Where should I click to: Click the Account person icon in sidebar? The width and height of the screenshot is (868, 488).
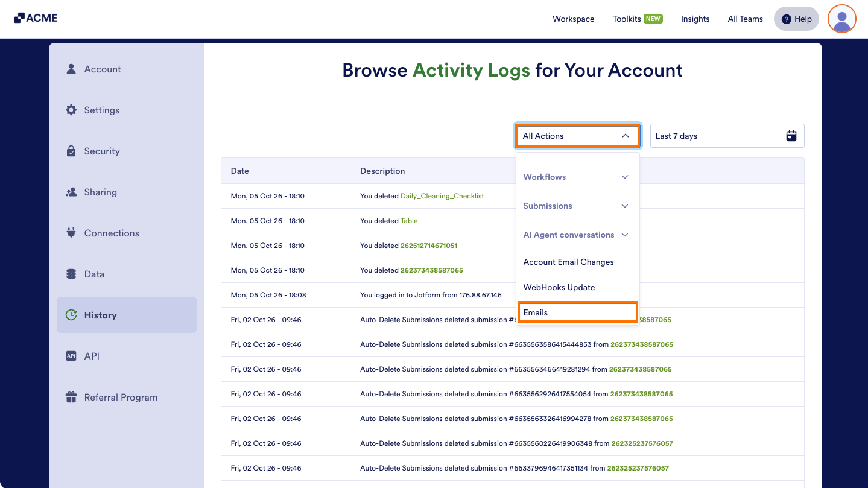click(x=71, y=69)
